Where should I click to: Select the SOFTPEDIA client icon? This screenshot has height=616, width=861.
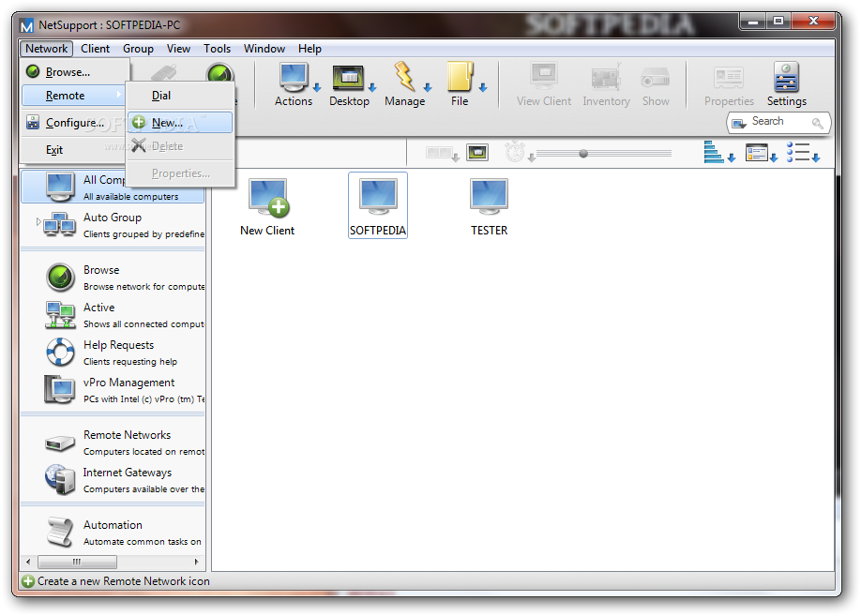click(378, 206)
